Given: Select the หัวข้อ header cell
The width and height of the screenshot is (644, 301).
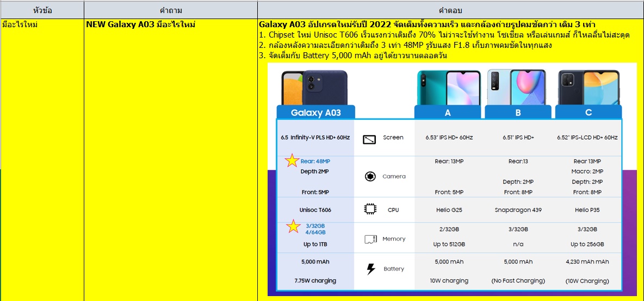Looking at the screenshot, I should 42,10.
